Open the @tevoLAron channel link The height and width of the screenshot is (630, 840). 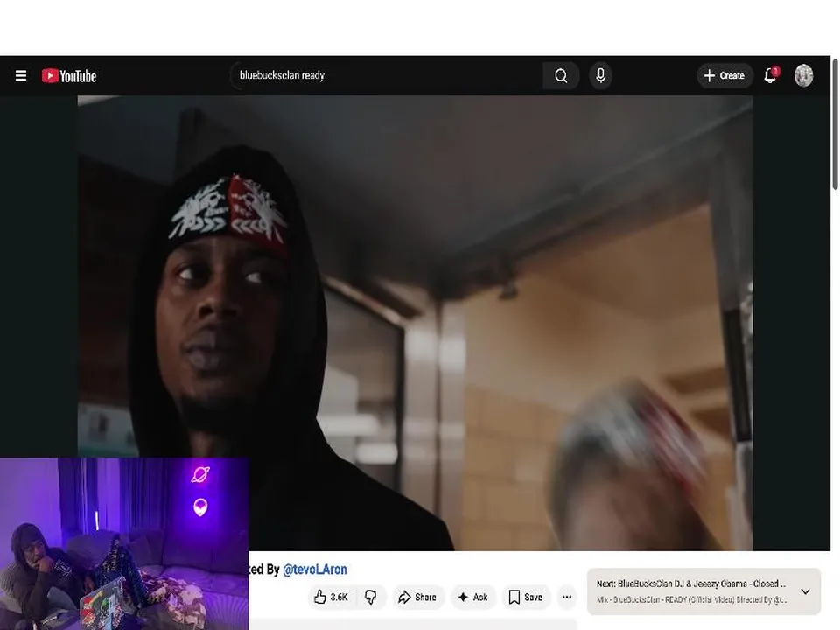(314, 570)
